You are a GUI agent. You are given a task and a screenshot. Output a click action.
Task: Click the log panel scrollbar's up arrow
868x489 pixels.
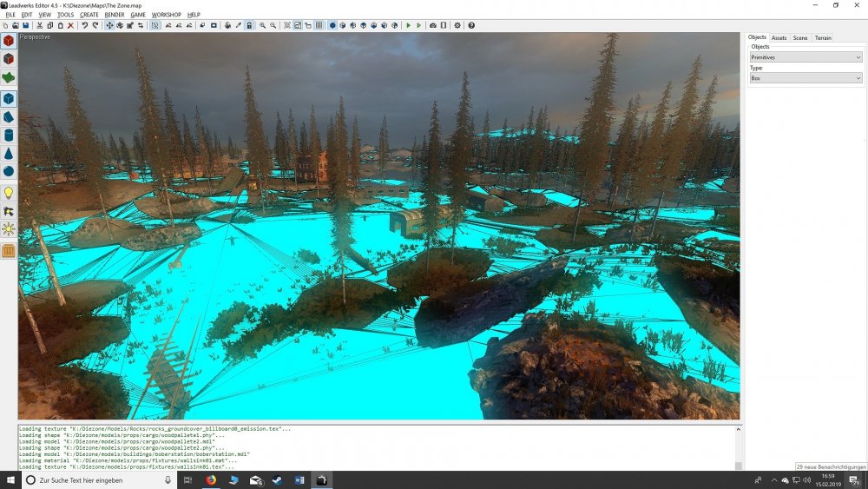738,429
